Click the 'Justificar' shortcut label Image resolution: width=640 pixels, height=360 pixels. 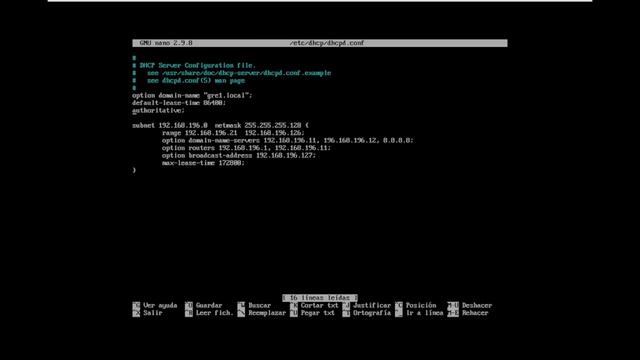[372, 305]
